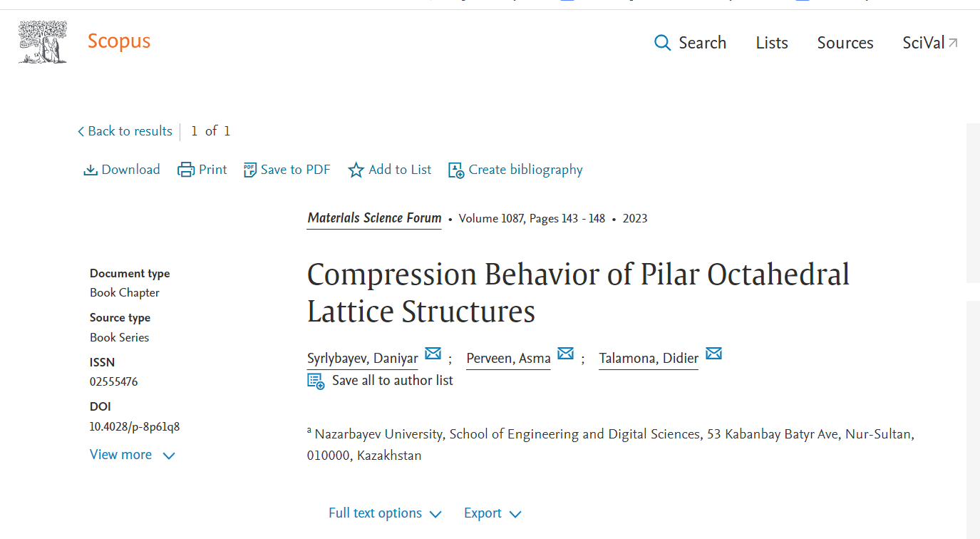
Task: Go Back to results
Action: tap(125, 131)
